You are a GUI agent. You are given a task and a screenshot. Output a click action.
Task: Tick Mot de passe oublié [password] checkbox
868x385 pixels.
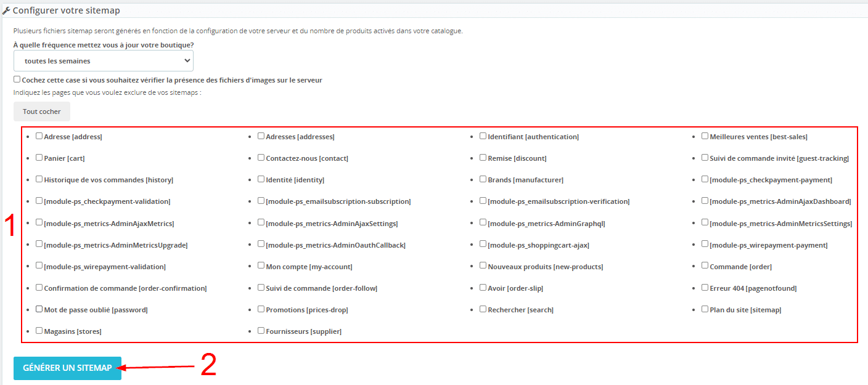coord(39,309)
